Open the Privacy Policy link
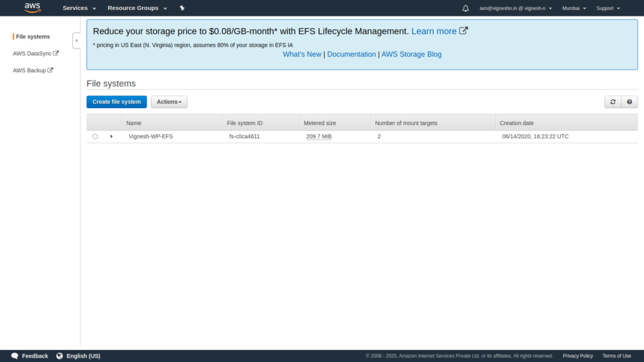The image size is (644, 362). [x=577, y=356]
